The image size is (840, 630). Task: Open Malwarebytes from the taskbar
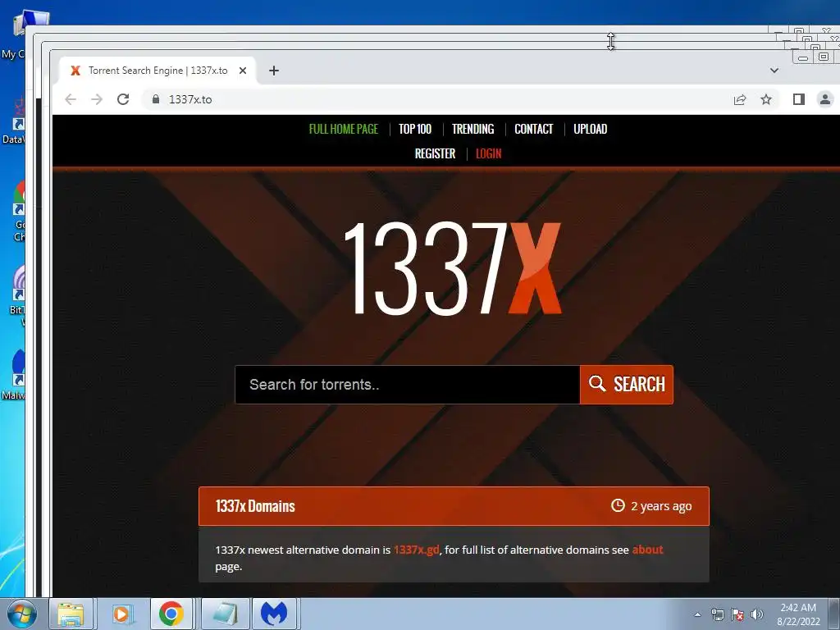point(274,614)
